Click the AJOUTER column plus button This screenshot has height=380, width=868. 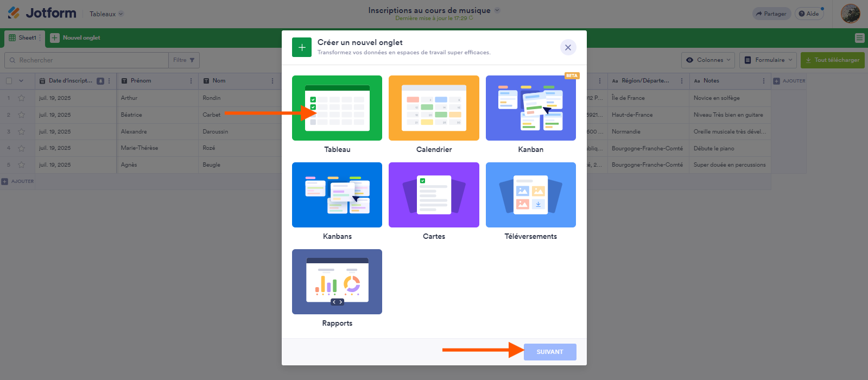(789, 81)
